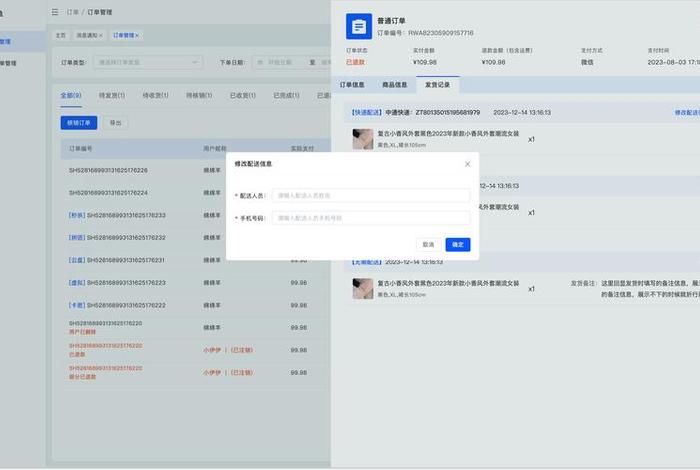The width and height of the screenshot is (700, 470).
Task: Toggle the hamburger sidebar collapse icon
Action: 55,12
